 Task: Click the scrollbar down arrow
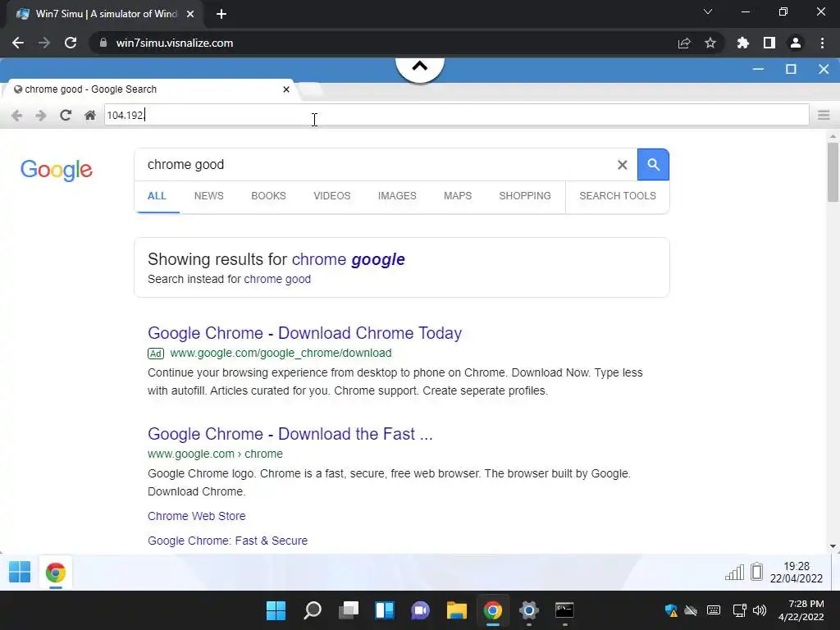click(x=833, y=546)
